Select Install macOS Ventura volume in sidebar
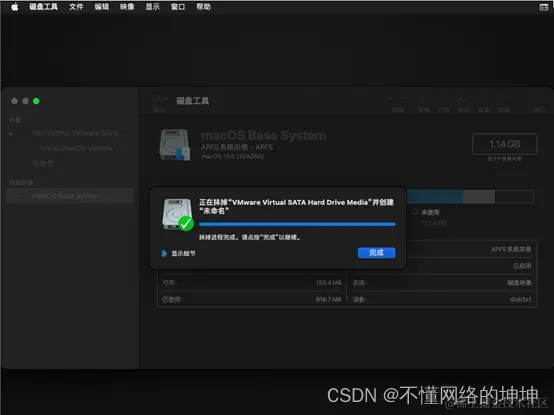The width and height of the screenshot is (554, 415). click(77, 148)
